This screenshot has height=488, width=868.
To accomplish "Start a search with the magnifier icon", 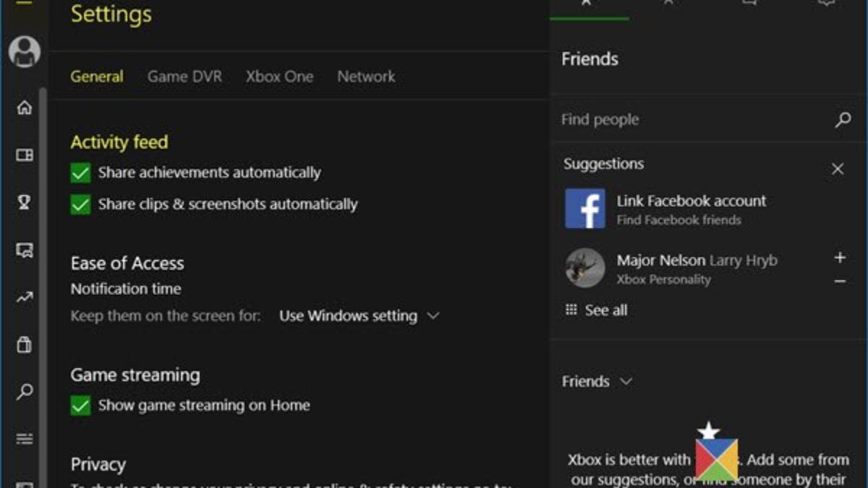I will [24, 392].
